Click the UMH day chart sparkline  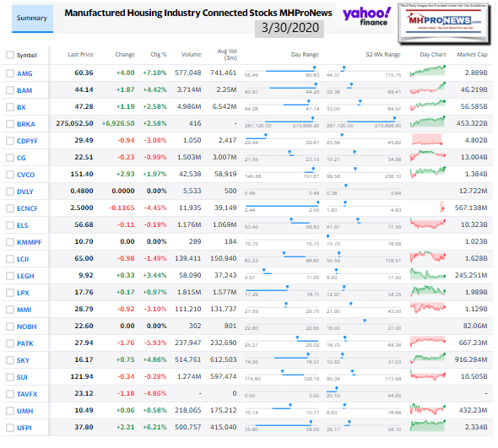[427, 409]
